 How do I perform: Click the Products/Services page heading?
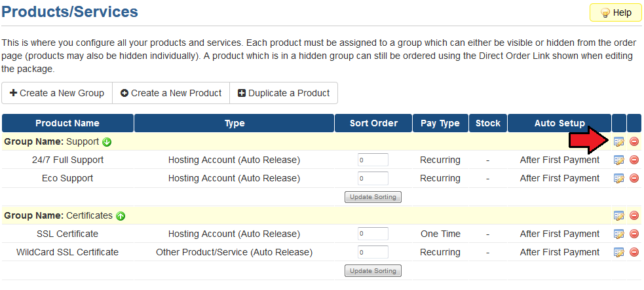point(70,12)
